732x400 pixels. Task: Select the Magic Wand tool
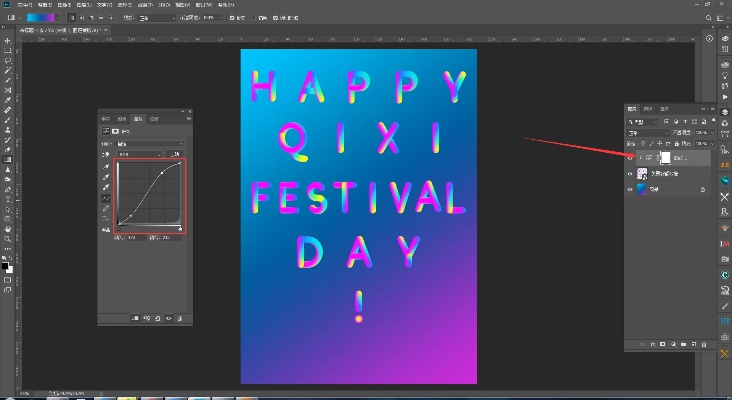click(7, 70)
